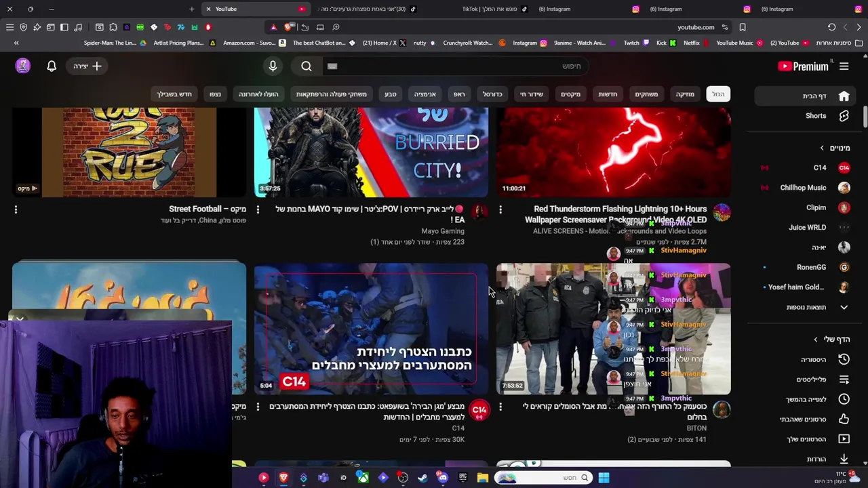Open the Red Thunderstorm lightning thumbnail
Viewport: 868px width, 488px height.
point(614,152)
